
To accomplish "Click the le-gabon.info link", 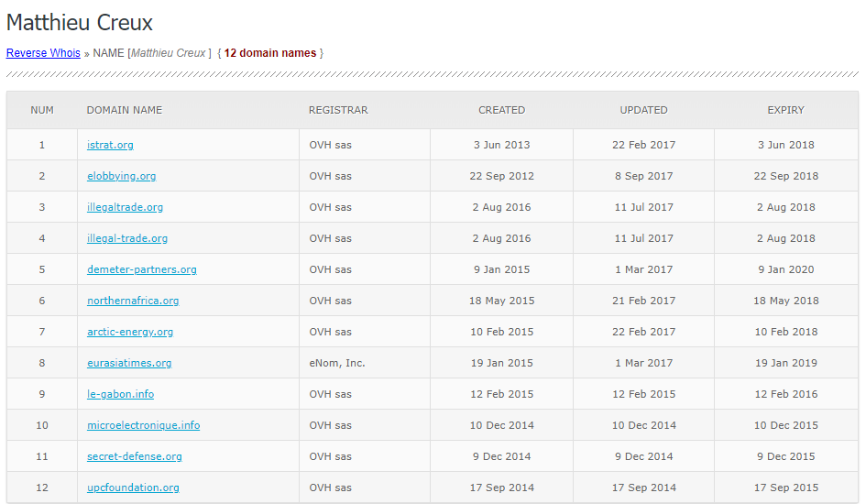I will [120, 394].
